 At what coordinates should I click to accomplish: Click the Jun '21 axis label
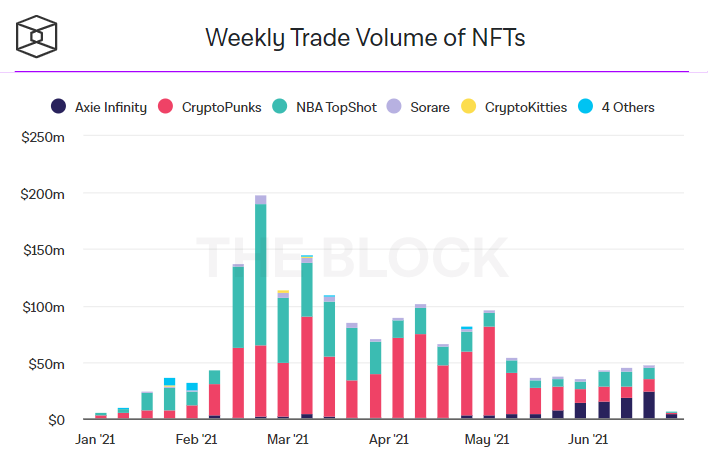tap(588, 439)
